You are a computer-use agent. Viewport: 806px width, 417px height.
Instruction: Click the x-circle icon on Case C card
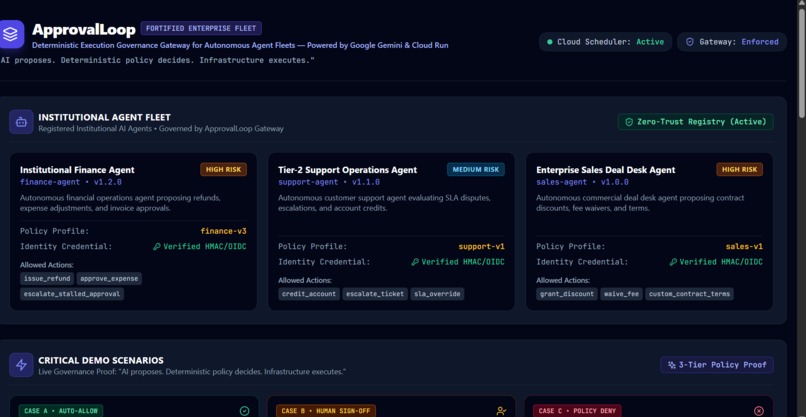pyautogui.click(x=759, y=411)
